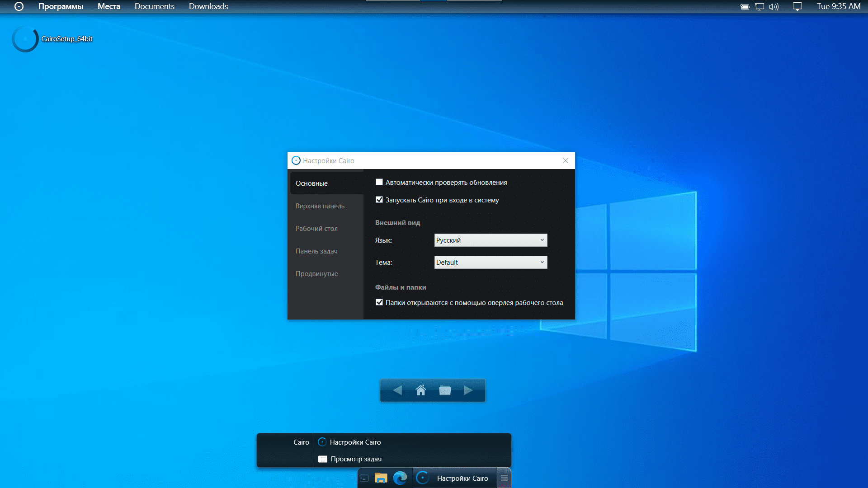This screenshot has width=868, height=488.
Task: Open the taskbar list menu button
Action: [504, 478]
